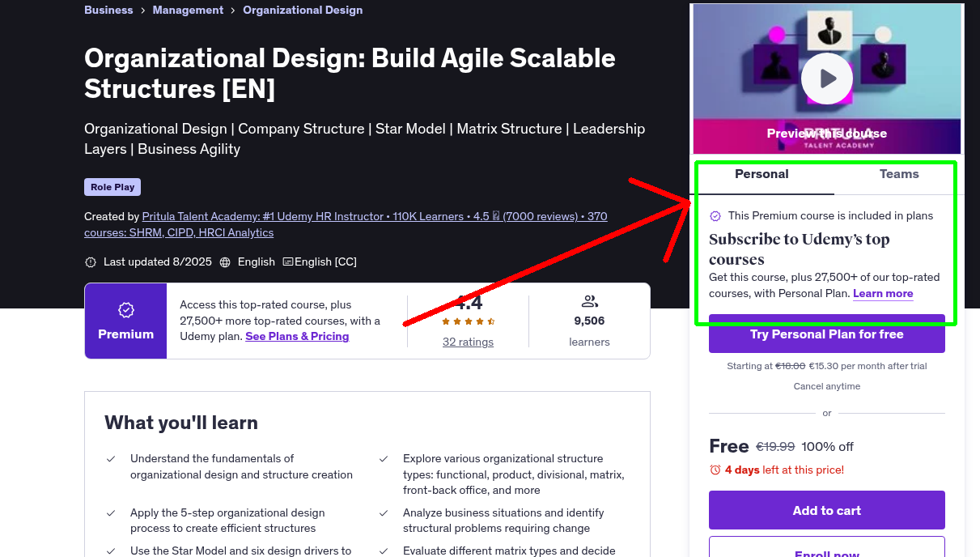Screen dimensions: 980x557
Task: Switch to the Personal tab
Action: click(x=762, y=174)
